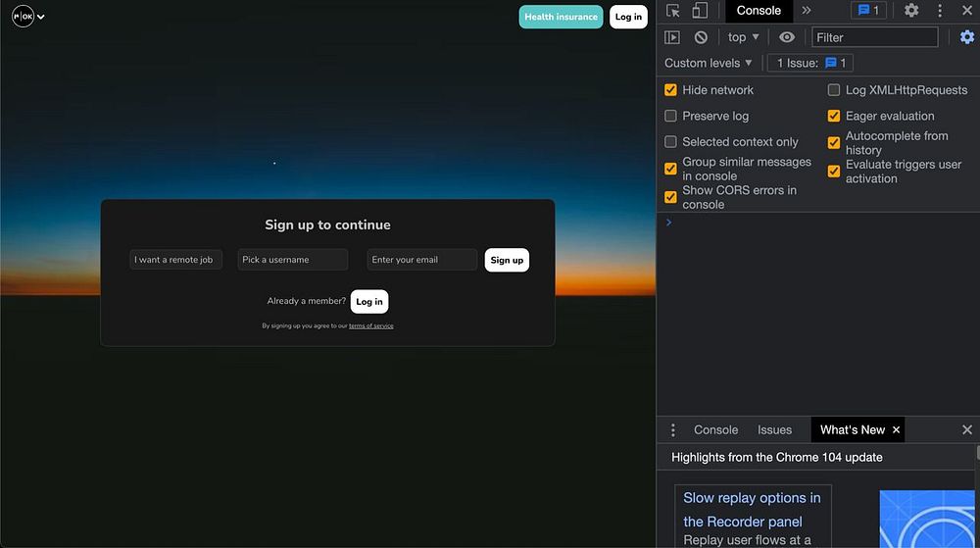Screen dimensions: 980x548
Task: Toggle the device toolbar icon
Action: [x=700, y=11]
